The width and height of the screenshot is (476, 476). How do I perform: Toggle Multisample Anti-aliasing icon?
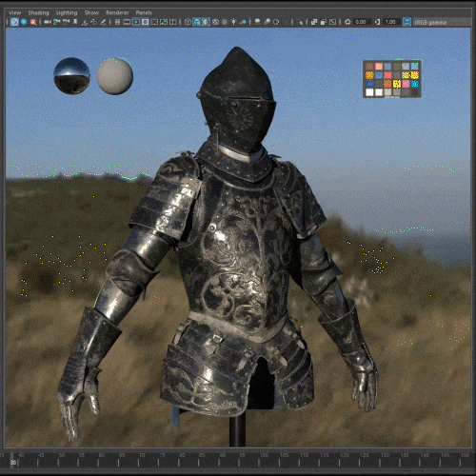[276, 22]
